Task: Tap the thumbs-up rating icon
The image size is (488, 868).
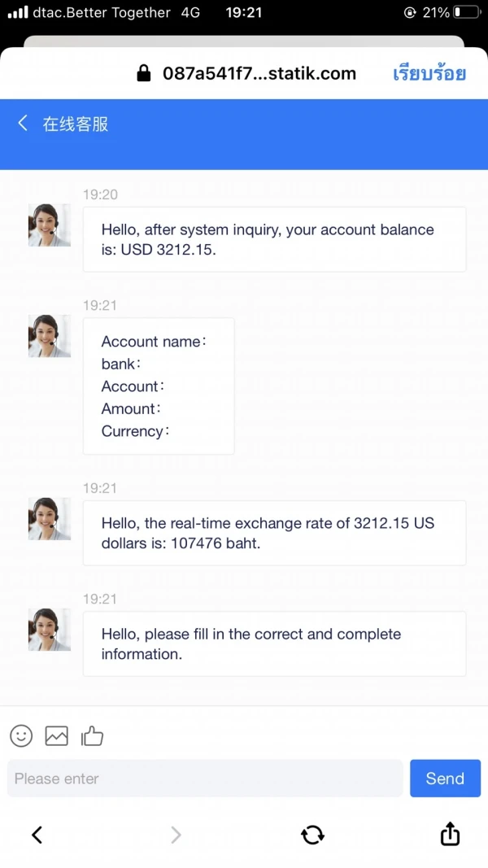Action: (x=92, y=736)
